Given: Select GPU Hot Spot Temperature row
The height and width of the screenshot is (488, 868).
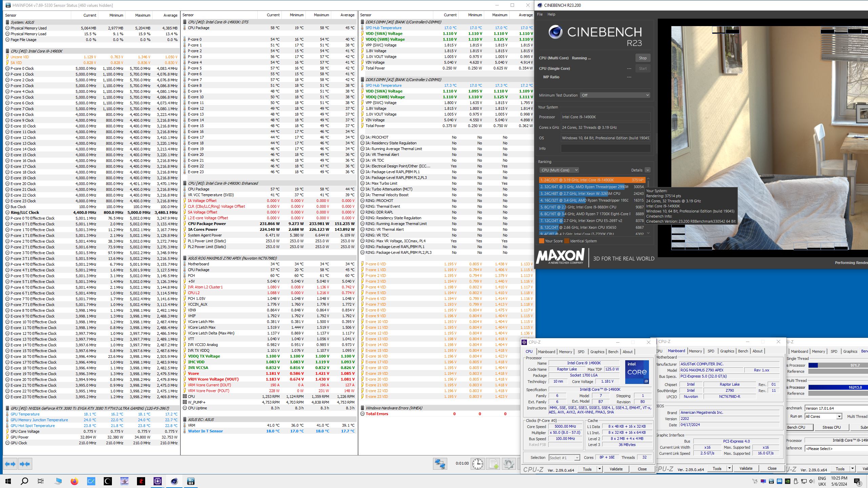Looking at the screenshot, I should coord(92,426).
